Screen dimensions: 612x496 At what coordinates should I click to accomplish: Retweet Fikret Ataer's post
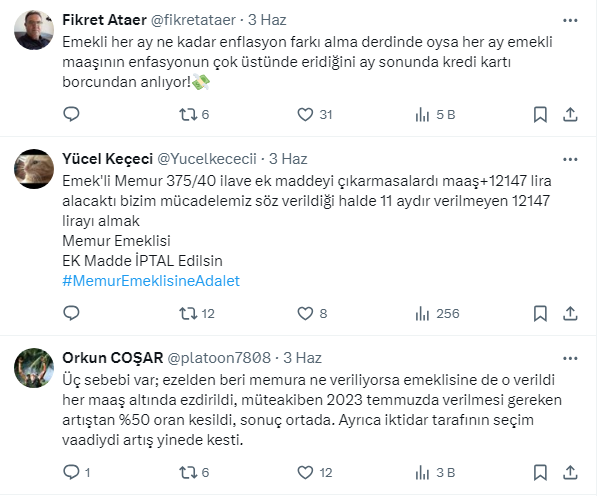tap(187, 115)
